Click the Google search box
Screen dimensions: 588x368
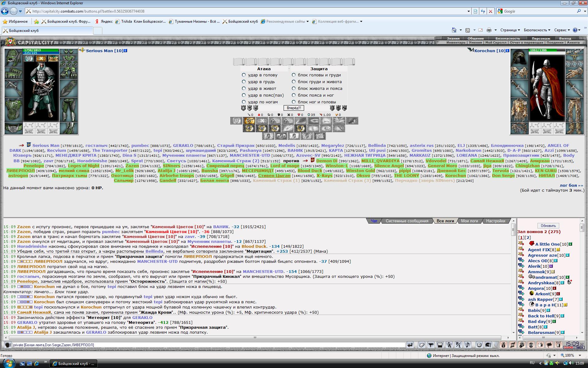click(x=539, y=11)
